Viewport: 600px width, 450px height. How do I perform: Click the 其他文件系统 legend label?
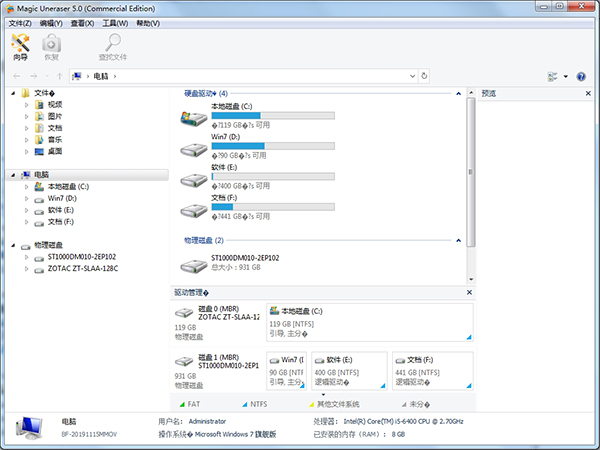tap(338, 404)
